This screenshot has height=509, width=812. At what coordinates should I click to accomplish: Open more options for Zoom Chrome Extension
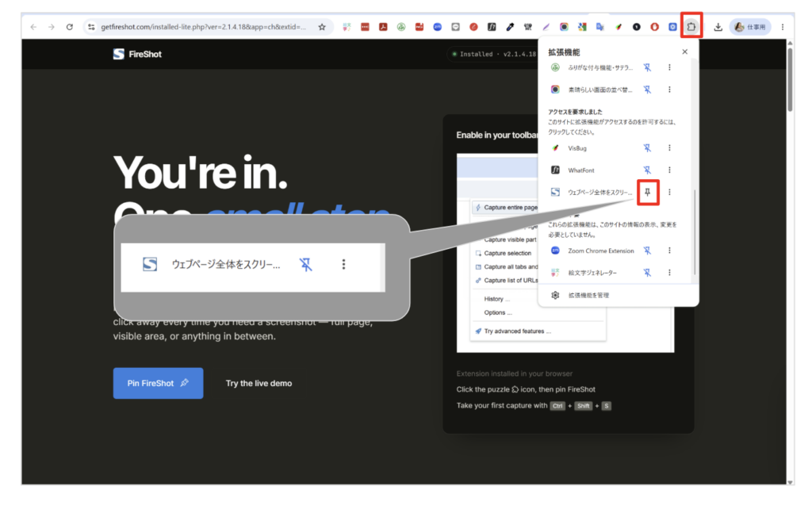669,251
